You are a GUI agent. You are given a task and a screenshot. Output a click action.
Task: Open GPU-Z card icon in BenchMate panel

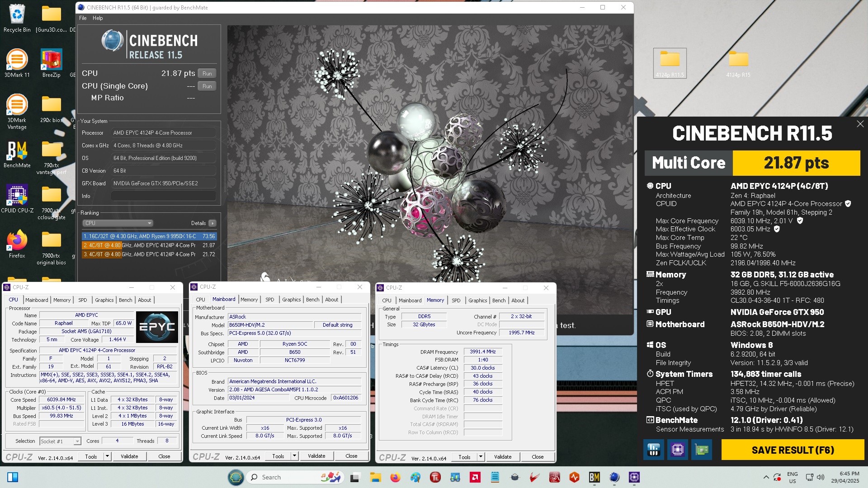click(701, 450)
